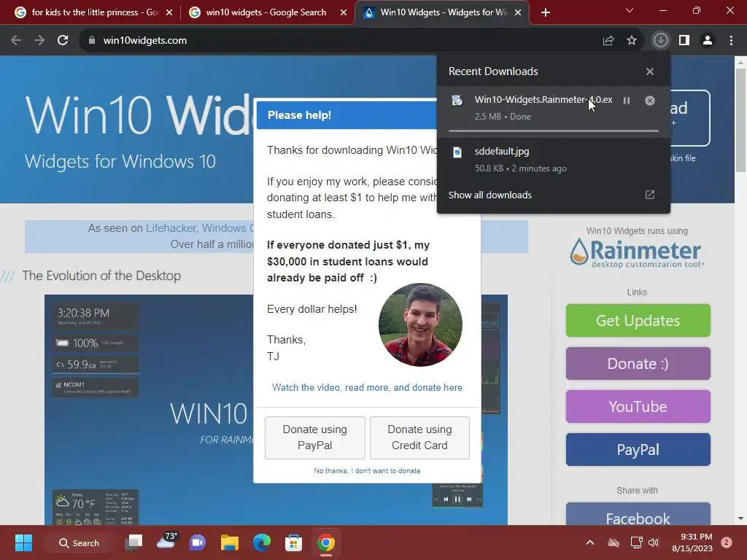Open Task View from the taskbar
The width and height of the screenshot is (747, 560).
[x=134, y=542]
